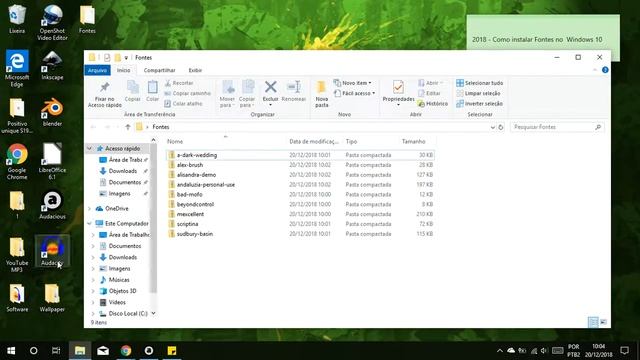Click Limpar seleção
640x360 pixels.
click(478, 93)
